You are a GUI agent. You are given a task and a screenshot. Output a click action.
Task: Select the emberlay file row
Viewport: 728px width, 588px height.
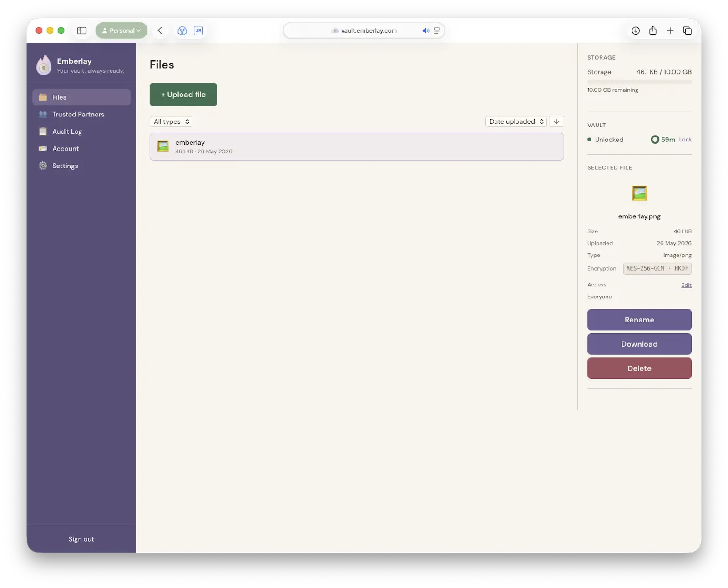pyautogui.click(x=356, y=146)
